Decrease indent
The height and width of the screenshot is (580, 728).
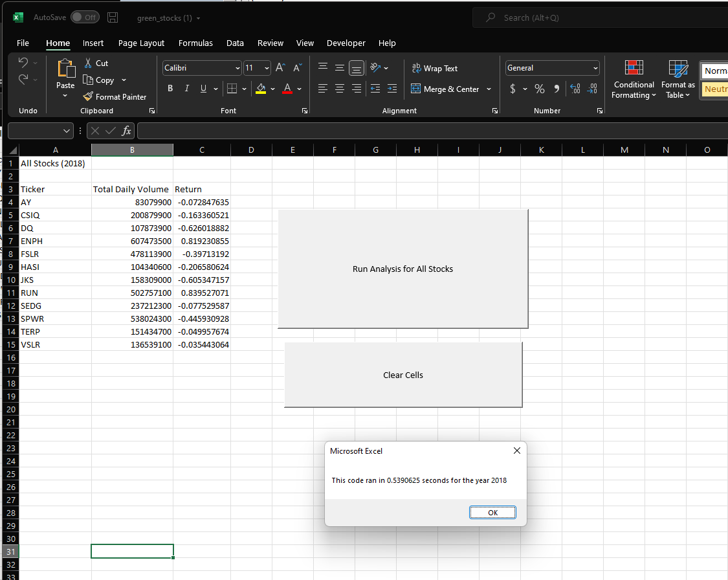[x=375, y=88]
